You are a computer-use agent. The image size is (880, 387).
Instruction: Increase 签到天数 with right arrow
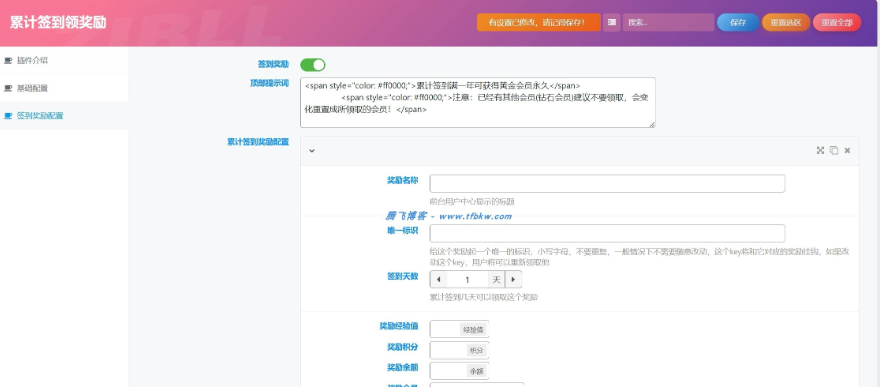[513, 279]
